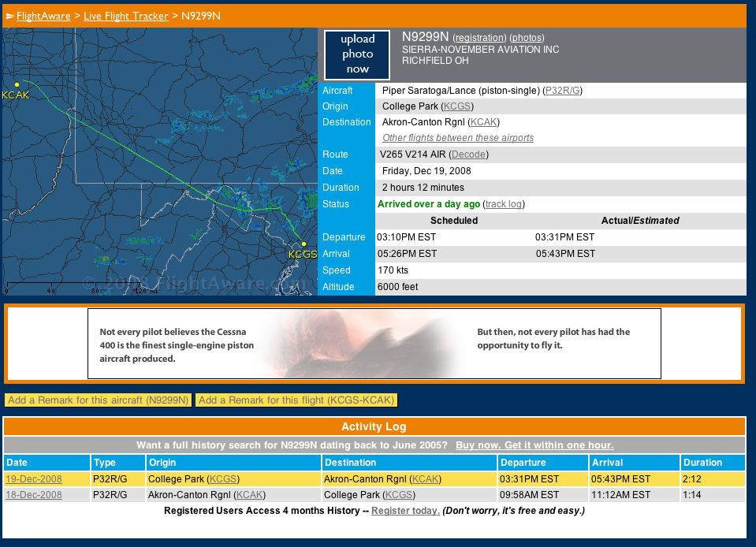
Task: Add a Remark for flight KCGS-KCAK
Action: [296, 400]
